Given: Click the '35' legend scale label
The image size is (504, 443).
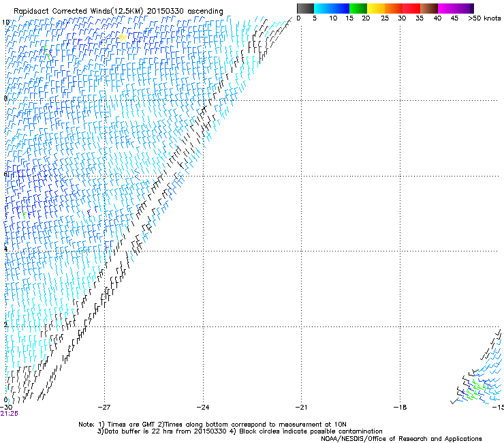Looking at the screenshot, I should pyautogui.click(x=420, y=18).
